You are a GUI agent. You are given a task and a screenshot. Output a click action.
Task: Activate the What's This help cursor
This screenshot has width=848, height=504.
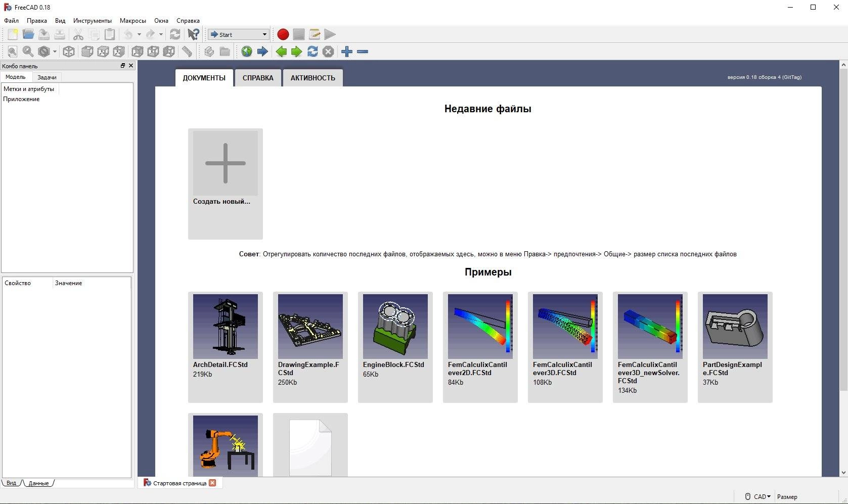[x=193, y=34]
